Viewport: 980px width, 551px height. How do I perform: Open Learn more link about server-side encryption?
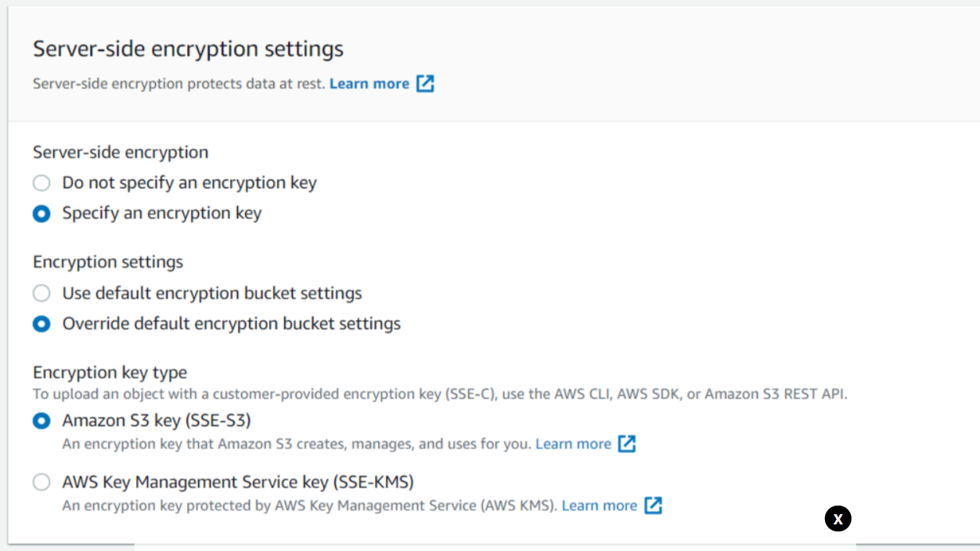(369, 84)
